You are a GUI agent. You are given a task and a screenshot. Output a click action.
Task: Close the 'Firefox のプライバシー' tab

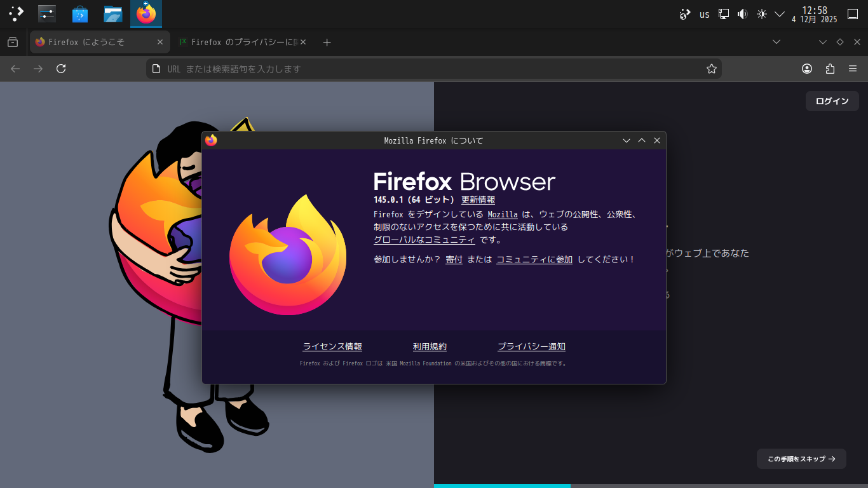pyautogui.click(x=303, y=42)
